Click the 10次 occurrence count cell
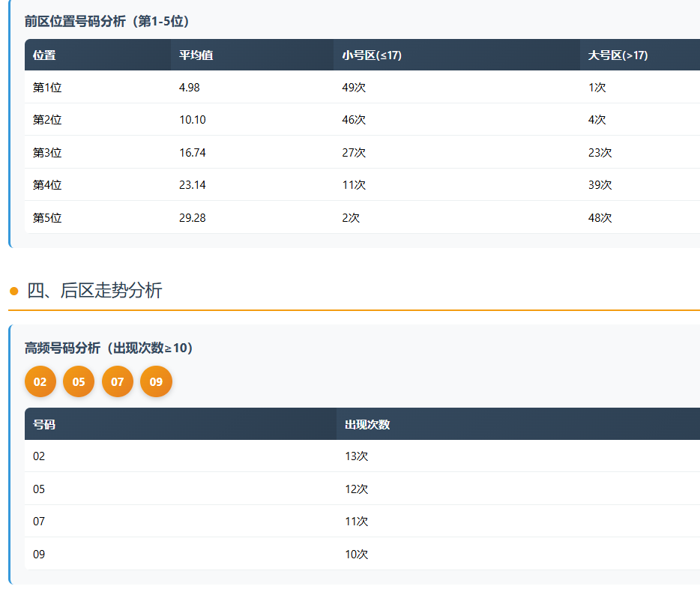This screenshot has width=700, height=601. pos(356,555)
